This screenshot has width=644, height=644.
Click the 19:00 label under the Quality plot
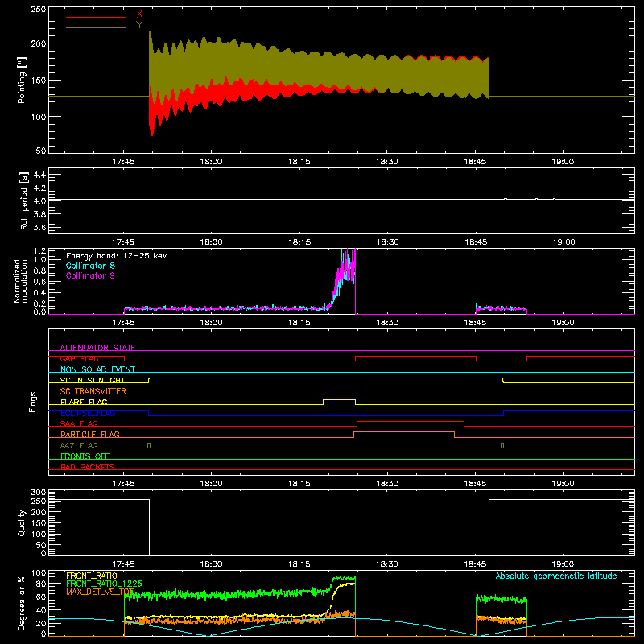coord(563,564)
